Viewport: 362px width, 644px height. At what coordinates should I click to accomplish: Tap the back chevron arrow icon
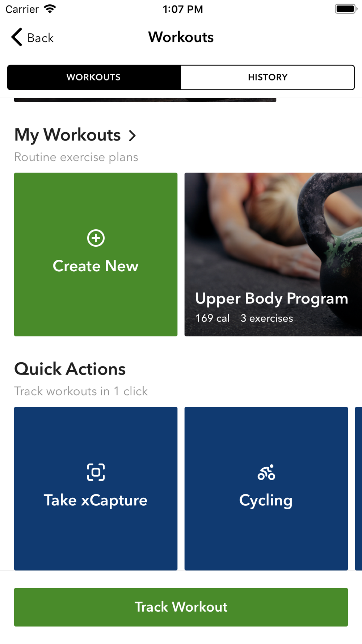coord(17,37)
